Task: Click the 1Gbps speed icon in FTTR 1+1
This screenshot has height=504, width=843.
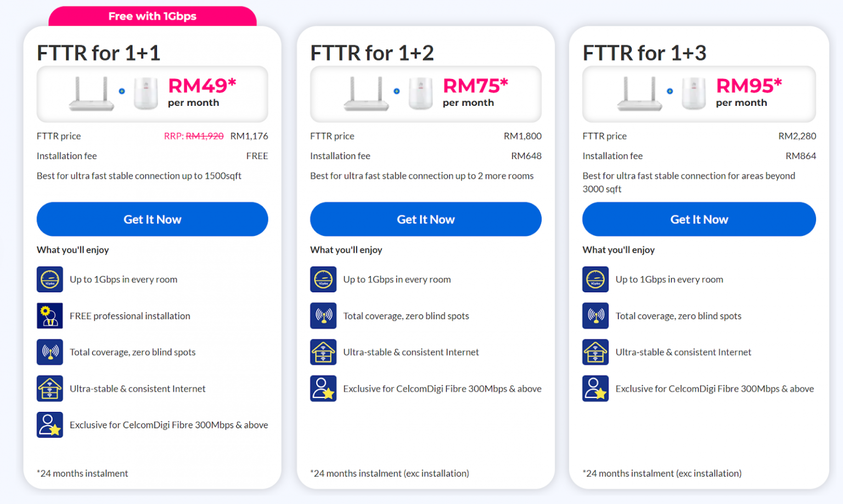Action: [50, 280]
